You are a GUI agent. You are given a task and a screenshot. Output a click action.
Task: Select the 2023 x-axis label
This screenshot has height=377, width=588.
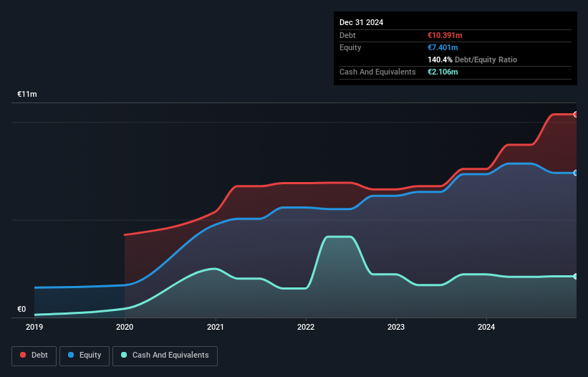click(396, 327)
